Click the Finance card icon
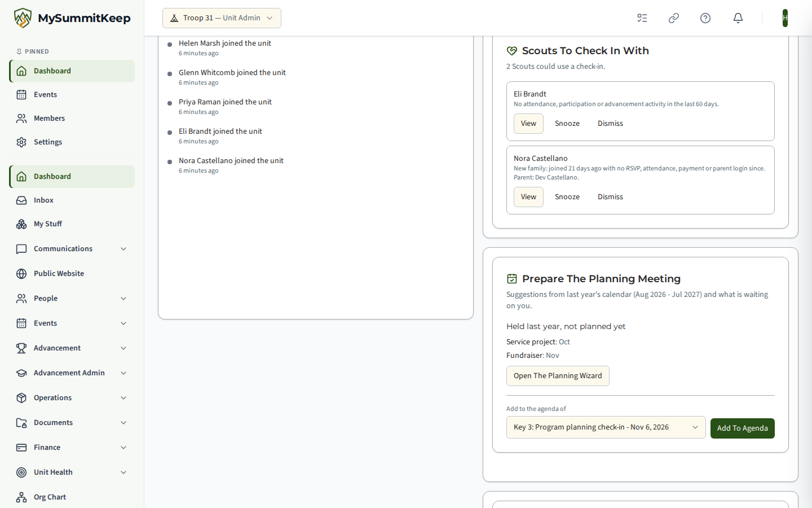This screenshot has height=508, width=812. 21,448
